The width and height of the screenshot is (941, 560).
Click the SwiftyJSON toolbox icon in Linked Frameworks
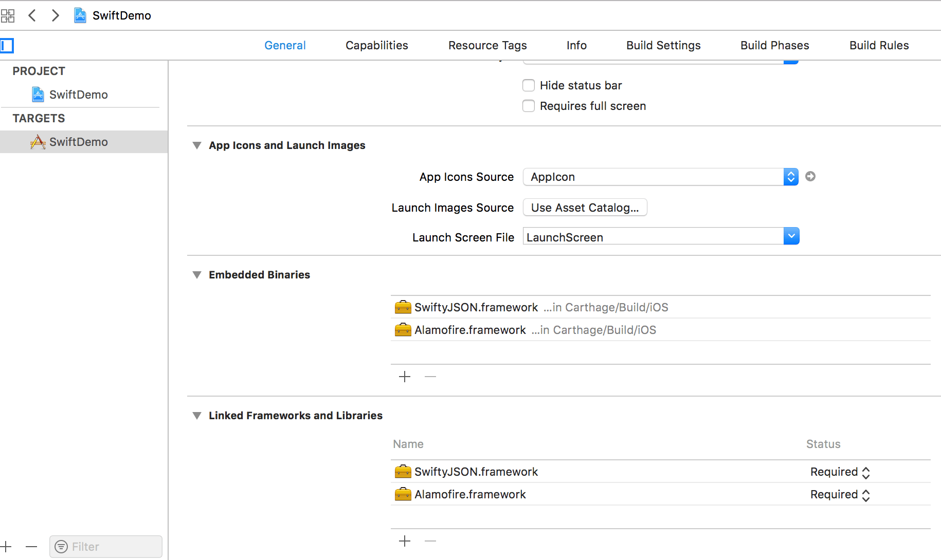403,472
